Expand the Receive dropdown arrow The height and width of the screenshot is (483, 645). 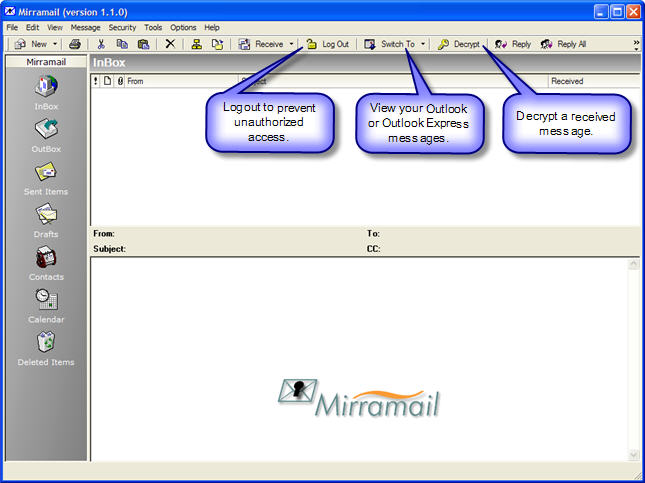tap(291, 44)
